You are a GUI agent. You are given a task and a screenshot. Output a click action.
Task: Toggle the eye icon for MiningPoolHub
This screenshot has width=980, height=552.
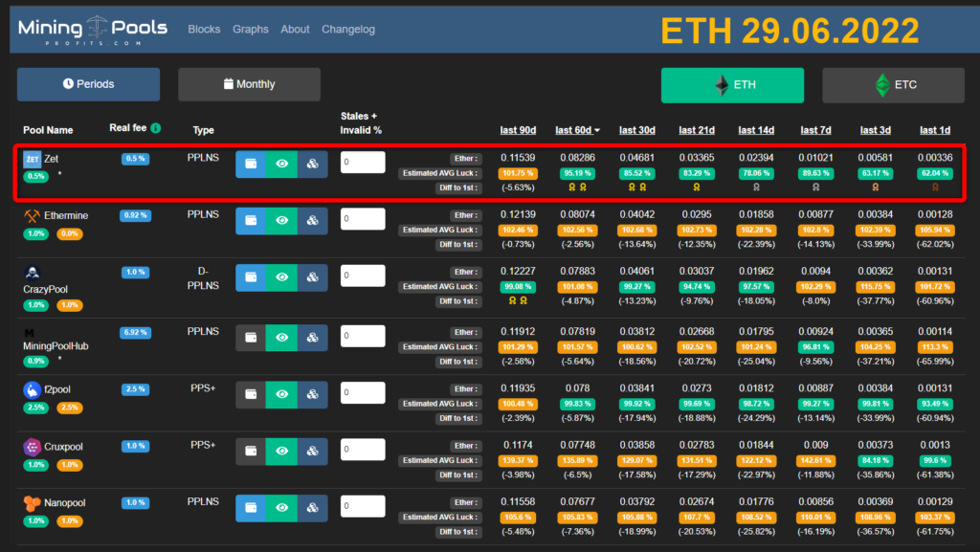[x=281, y=338]
